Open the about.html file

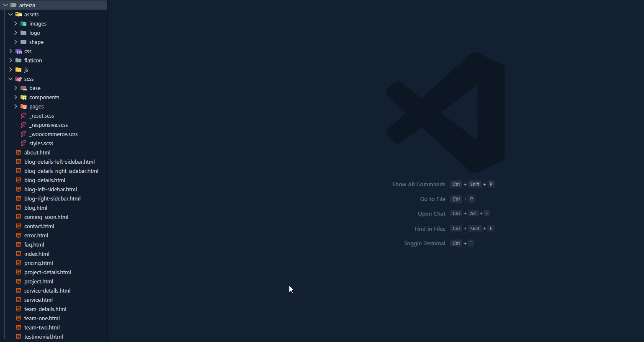[x=37, y=153]
